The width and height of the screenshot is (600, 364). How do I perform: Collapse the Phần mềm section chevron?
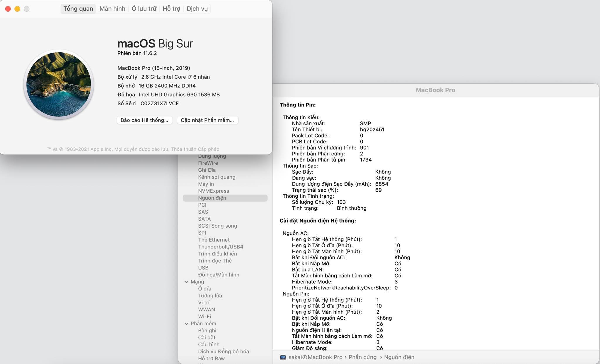click(186, 324)
